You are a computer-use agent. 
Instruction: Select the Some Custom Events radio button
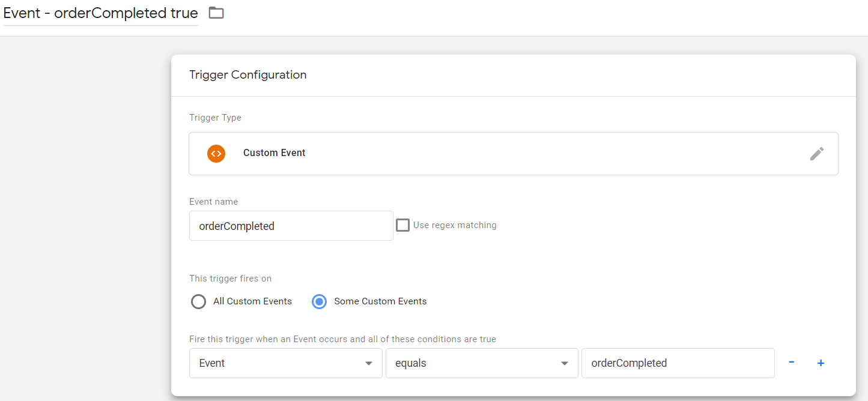click(320, 301)
